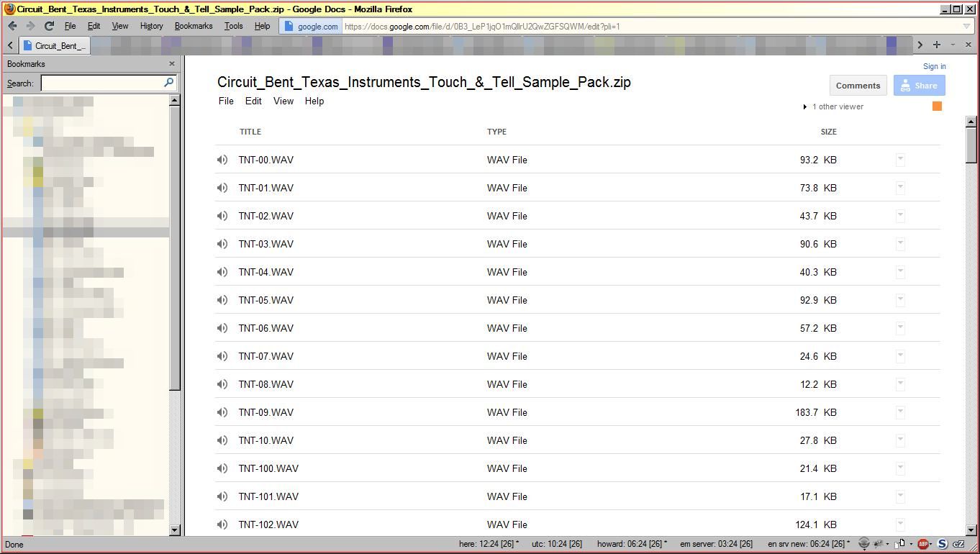The height and width of the screenshot is (554, 980).
Task: Click the 'utc: 10:24 [26]' status clock
Action: (x=557, y=544)
